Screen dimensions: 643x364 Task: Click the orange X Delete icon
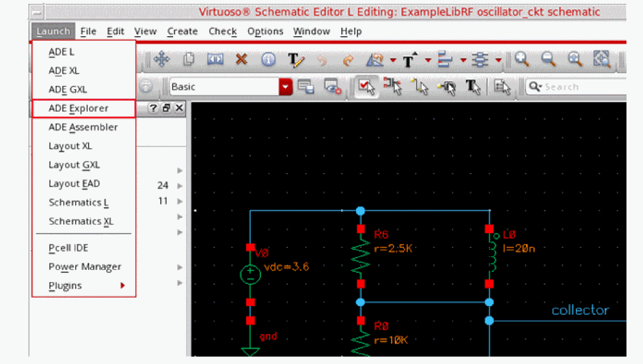(241, 59)
